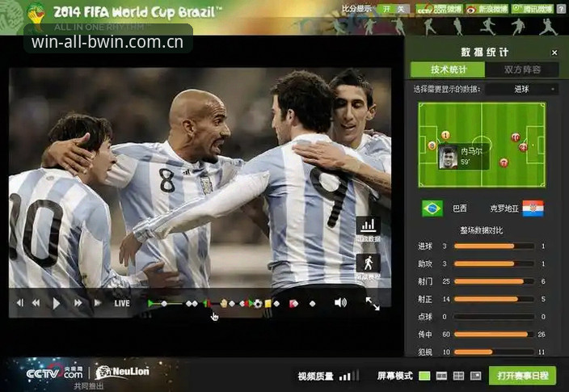
Task: Select the single-screen green layout mode
Action: 424,376
